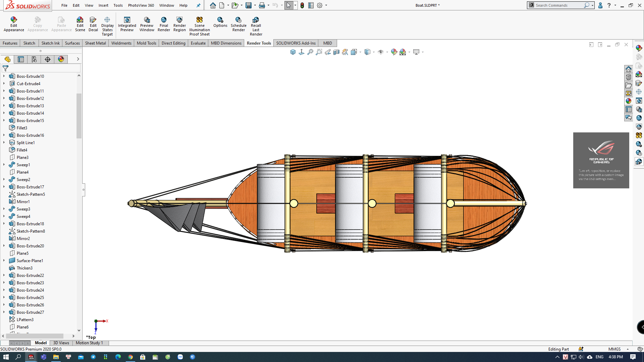The width and height of the screenshot is (644, 362).
Task: Open the DisplayManager tab in the panel
Action: (x=61, y=59)
